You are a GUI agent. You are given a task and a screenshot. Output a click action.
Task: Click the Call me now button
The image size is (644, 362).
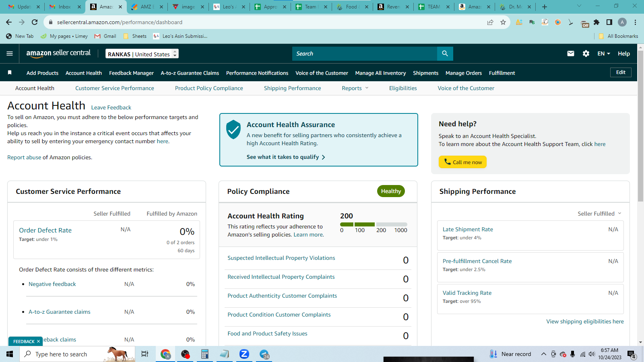(x=462, y=162)
